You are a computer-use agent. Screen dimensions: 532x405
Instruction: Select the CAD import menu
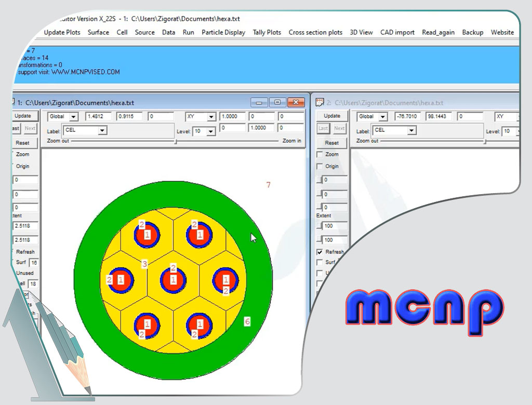tap(397, 32)
